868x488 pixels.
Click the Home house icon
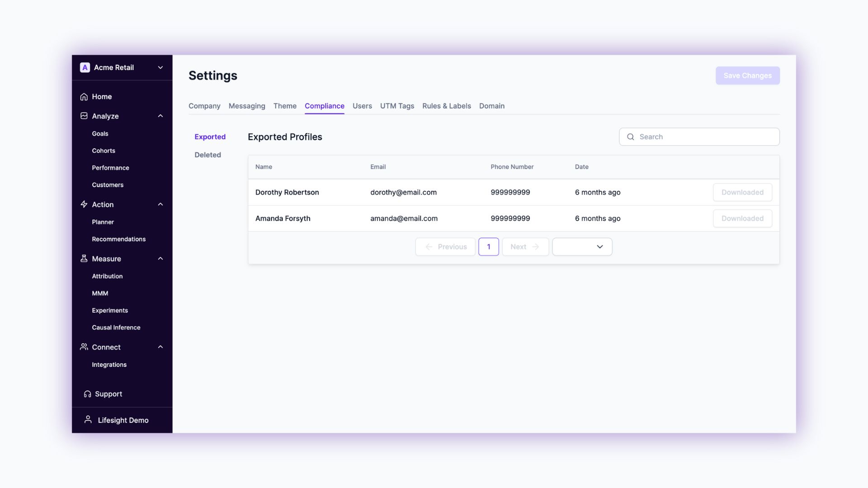tap(84, 97)
